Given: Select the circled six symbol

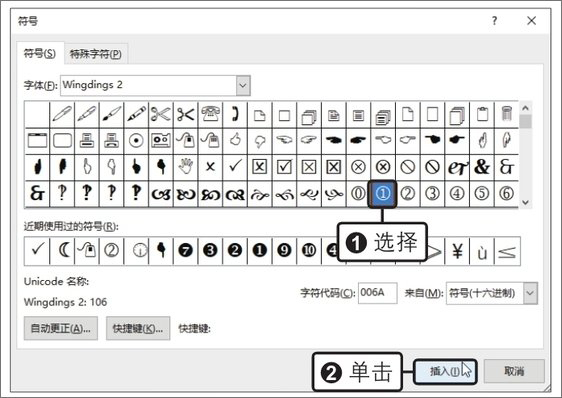Looking at the screenshot, I should point(506,194).
